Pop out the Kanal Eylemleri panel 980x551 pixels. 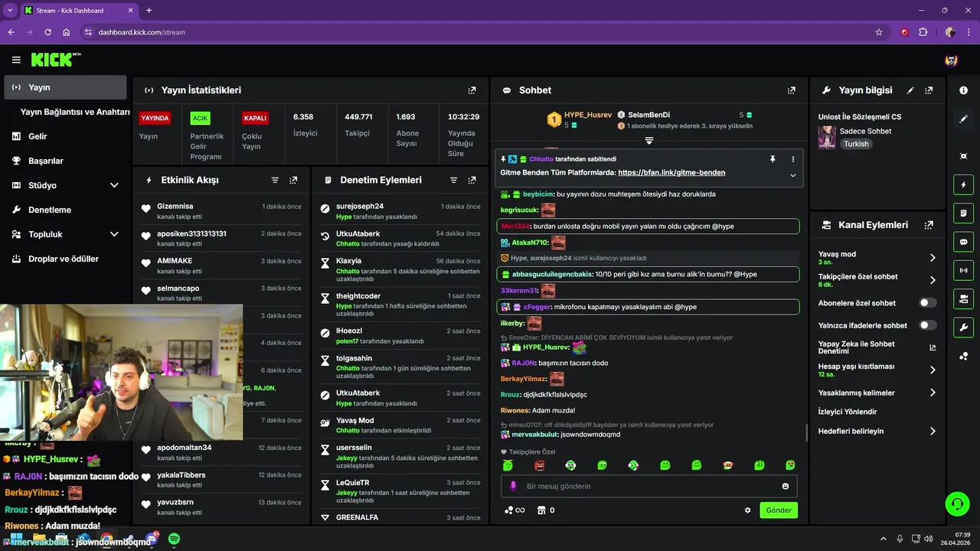(x=929, y=225)
